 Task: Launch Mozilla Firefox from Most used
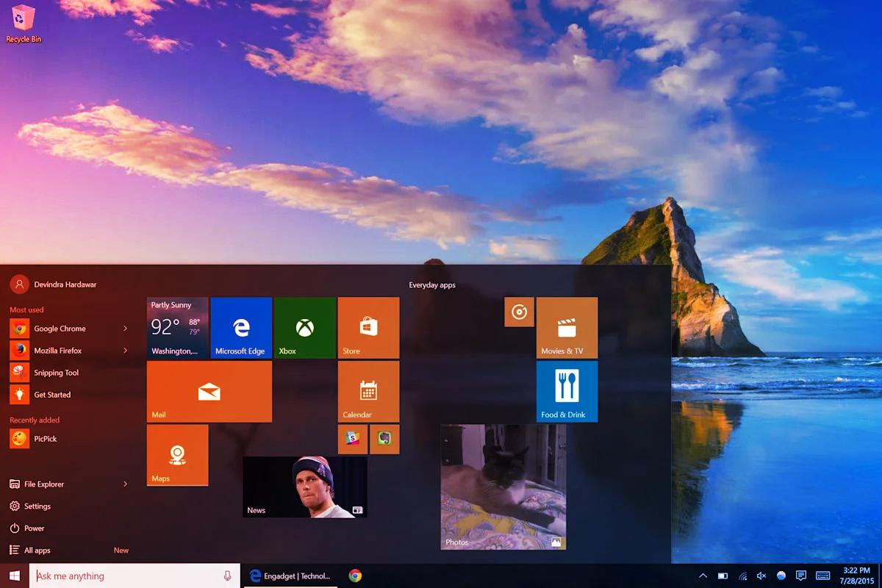click(x=46, y=351)
